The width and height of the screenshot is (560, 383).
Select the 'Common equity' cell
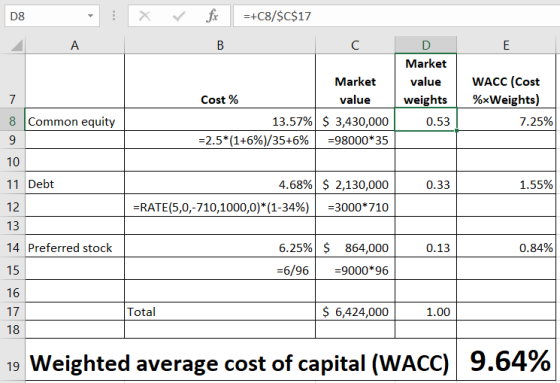(x=75, y=119)
